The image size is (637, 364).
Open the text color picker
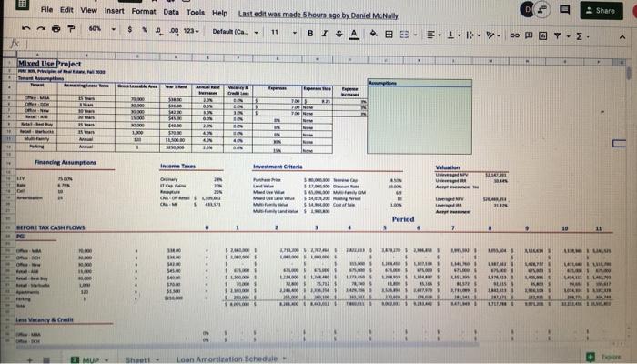click(354, 35)
